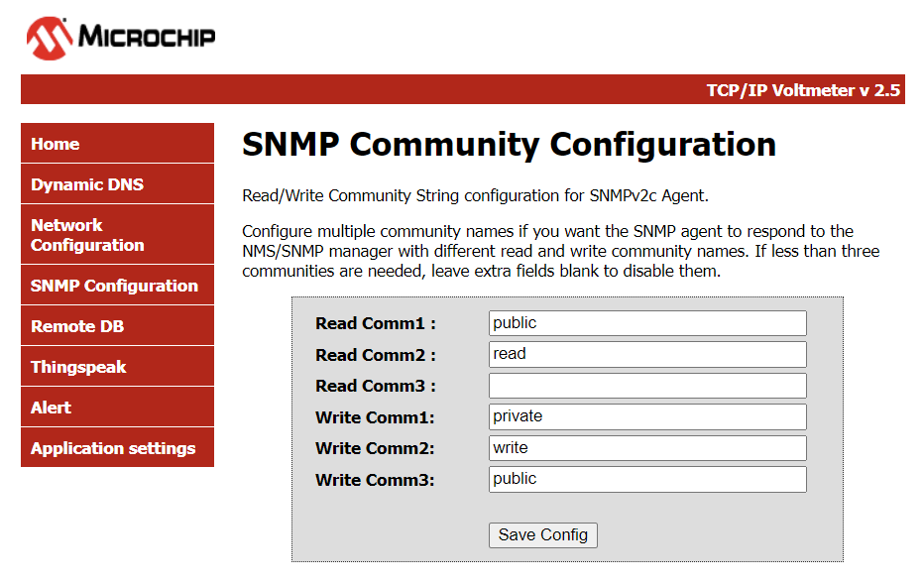The image size is (924, 584).
Task: Focus the Read Comm1 text field
Action: click(647, 323)
